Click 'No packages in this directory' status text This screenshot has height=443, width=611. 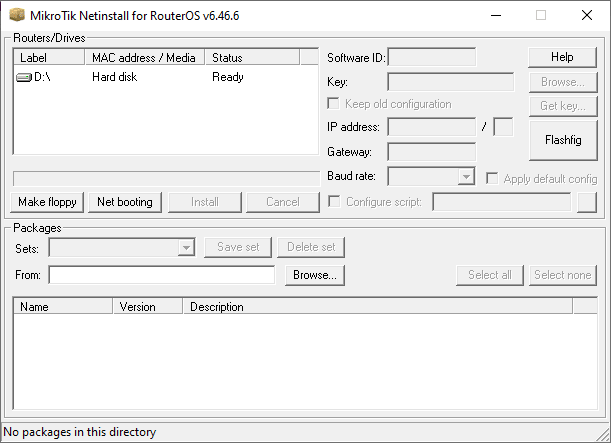[x=79, y=432]
